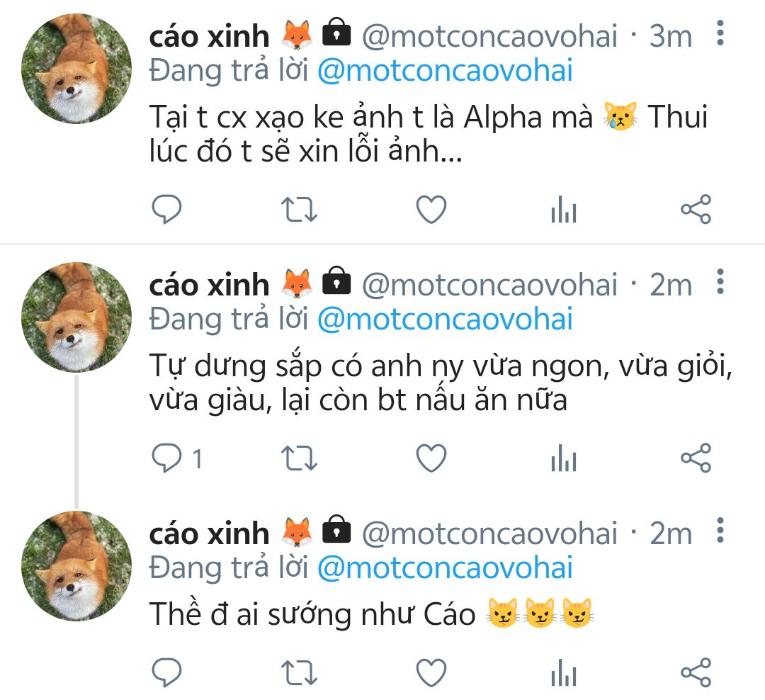This screenshot has width=765, height=700.
Task: Open more options on 'Tự dưng sắp có' tweet
Action: (720, 282)
